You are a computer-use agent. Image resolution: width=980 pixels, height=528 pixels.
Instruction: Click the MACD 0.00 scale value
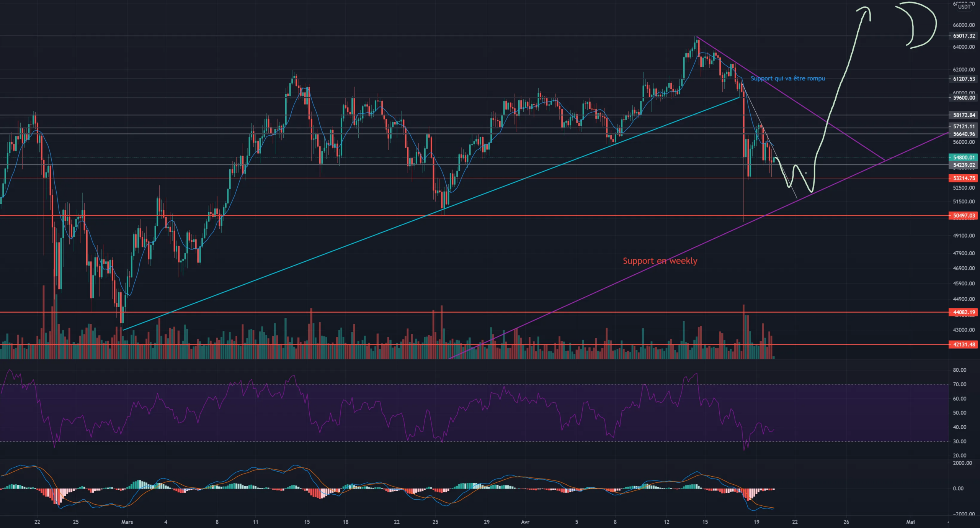click(958, 489)
